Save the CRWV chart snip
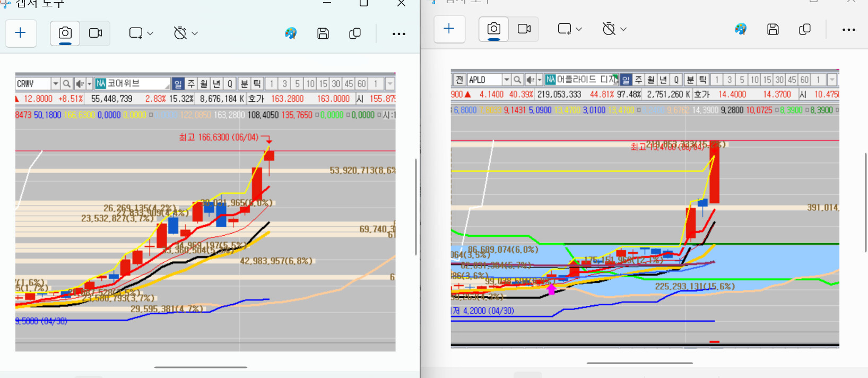This screenshot has height=378, width=868. click(323, 33)
